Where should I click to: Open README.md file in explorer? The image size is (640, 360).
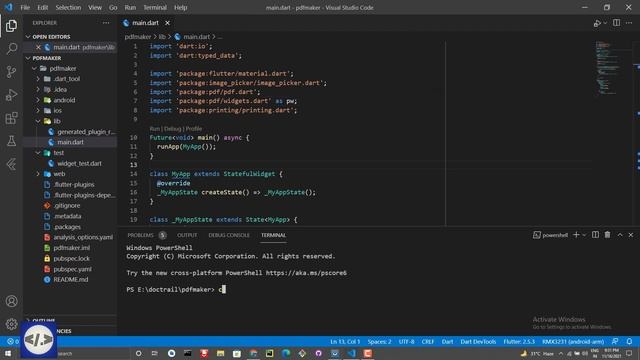71,280
